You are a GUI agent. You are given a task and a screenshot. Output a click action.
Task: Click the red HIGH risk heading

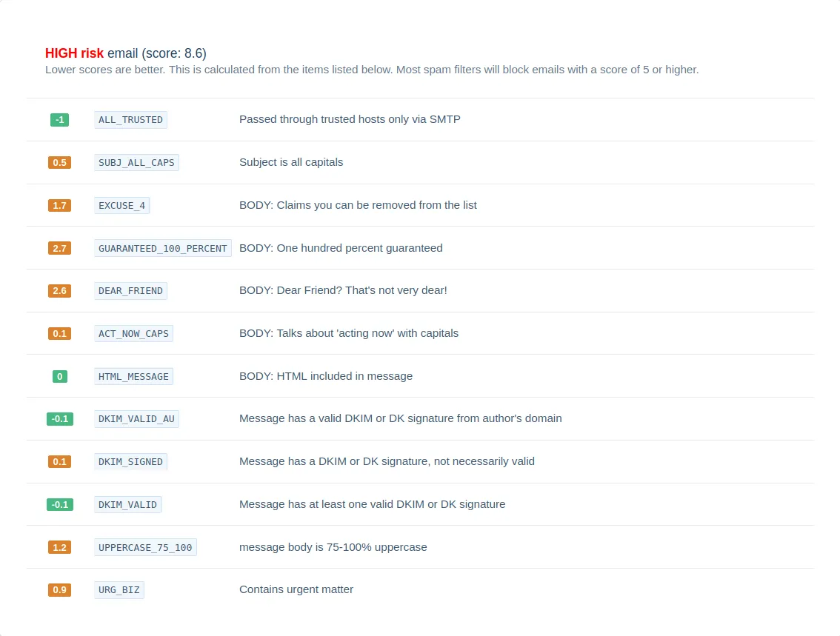click(x=74, y=53)
